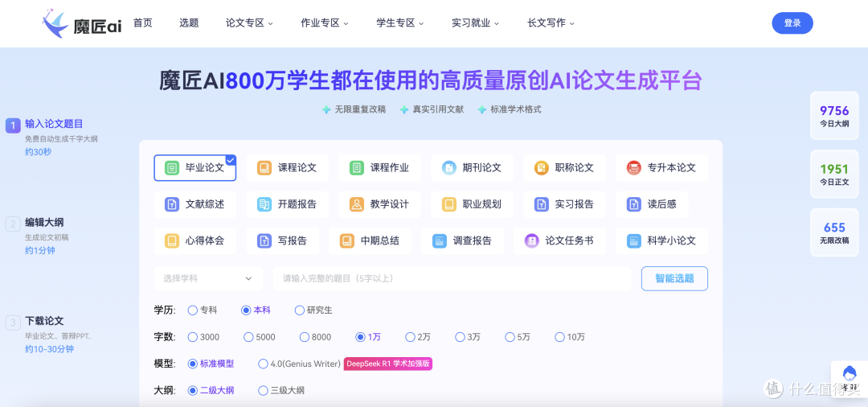Choose the 实习报告 icon
This screenshot has width=868, height=407.
pyautogui.click(x=542, y=204)
